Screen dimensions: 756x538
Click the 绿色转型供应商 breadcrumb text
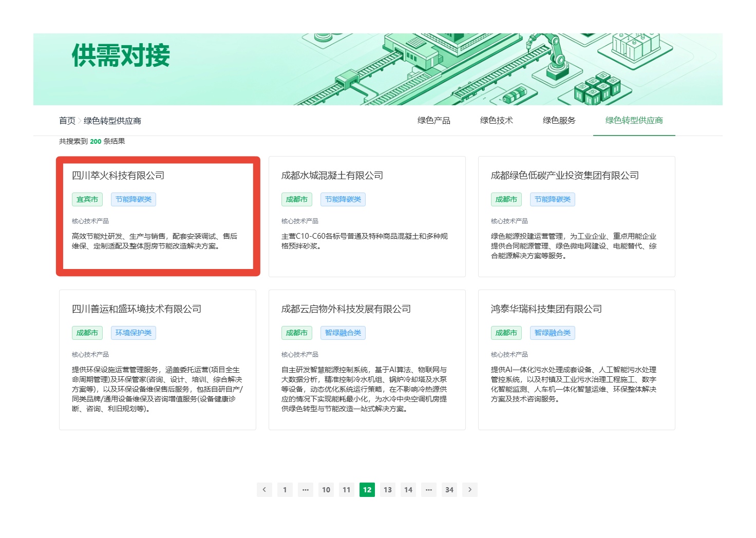[112, 121]
